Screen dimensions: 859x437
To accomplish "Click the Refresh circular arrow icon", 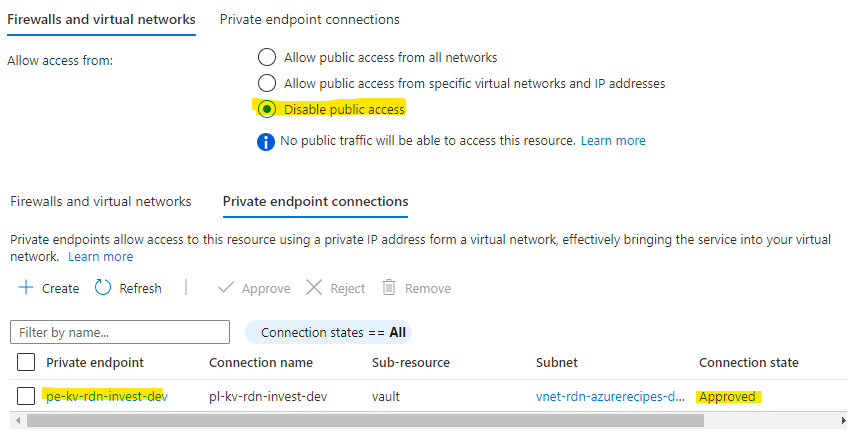I will click(103, 288).
